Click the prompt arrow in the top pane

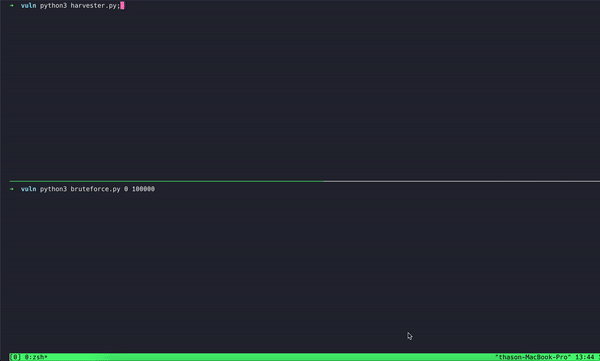click(12, 6)
